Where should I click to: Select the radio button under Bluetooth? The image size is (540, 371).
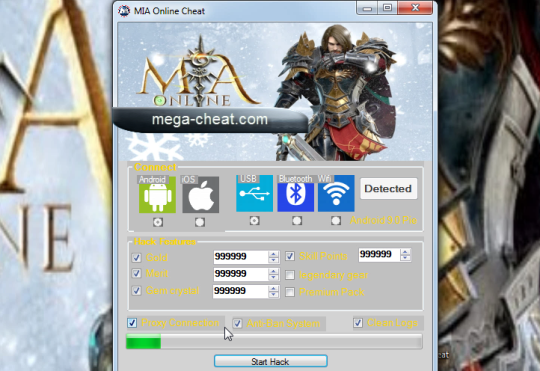coord(297,220)
